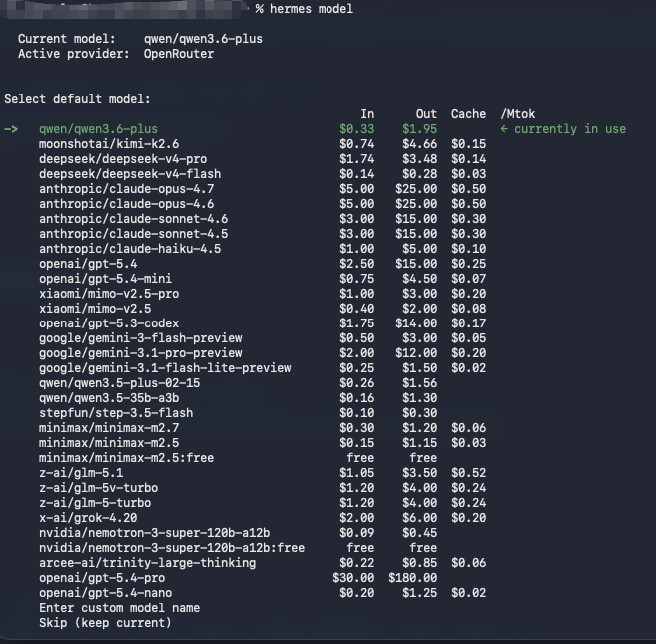Click the 'Out' column header
Viewport: 656px width, 644px height.
click(426, 114)
